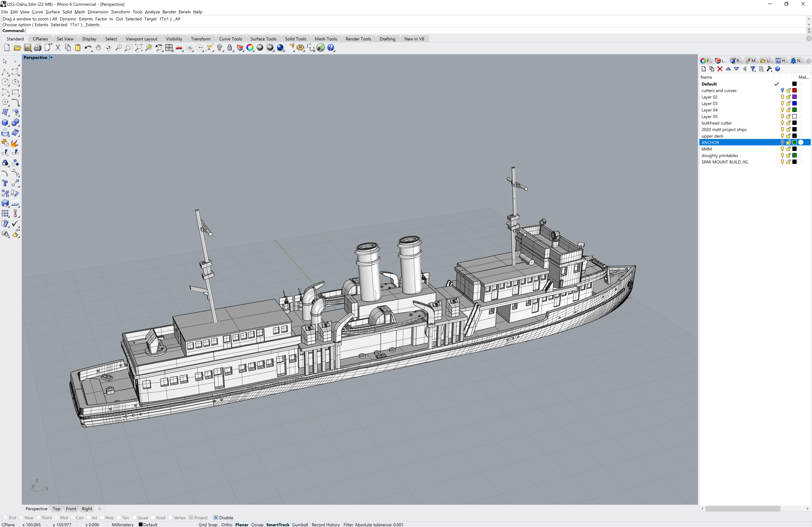Toggle the End osnap checkbox
This screenshot has width=812, height=527.
(6, 518)
